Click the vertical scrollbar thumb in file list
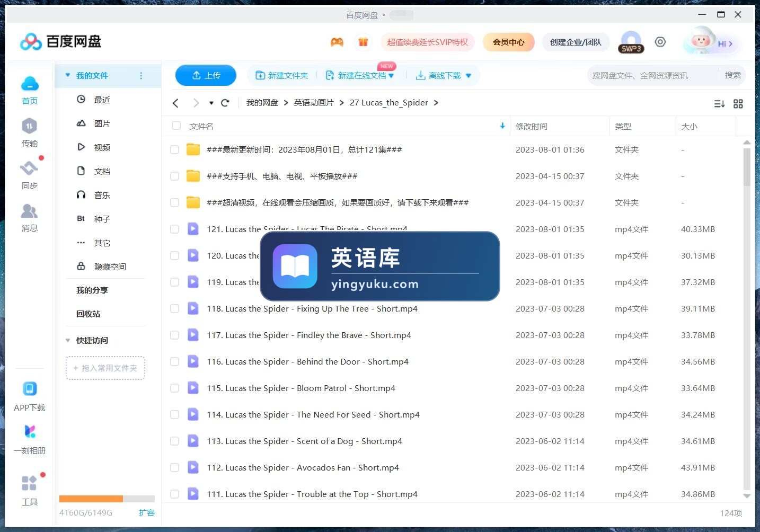This screenshot has width=760, height=532. click(747, 167)
